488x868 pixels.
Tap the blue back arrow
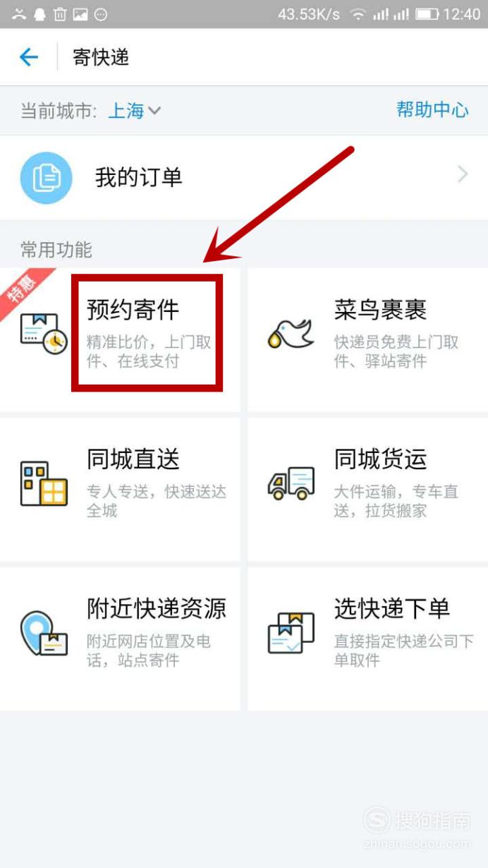point(29,57)
